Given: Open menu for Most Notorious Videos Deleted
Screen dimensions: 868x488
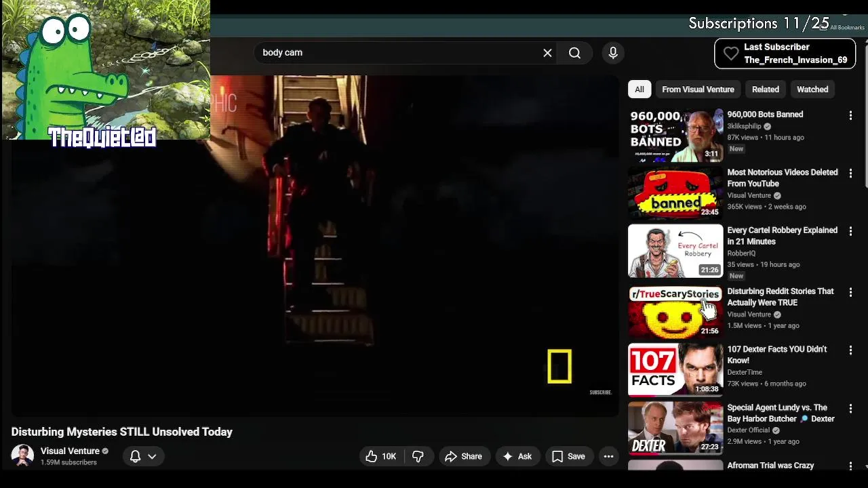Looking at the screenshot, I should (850, 174).
